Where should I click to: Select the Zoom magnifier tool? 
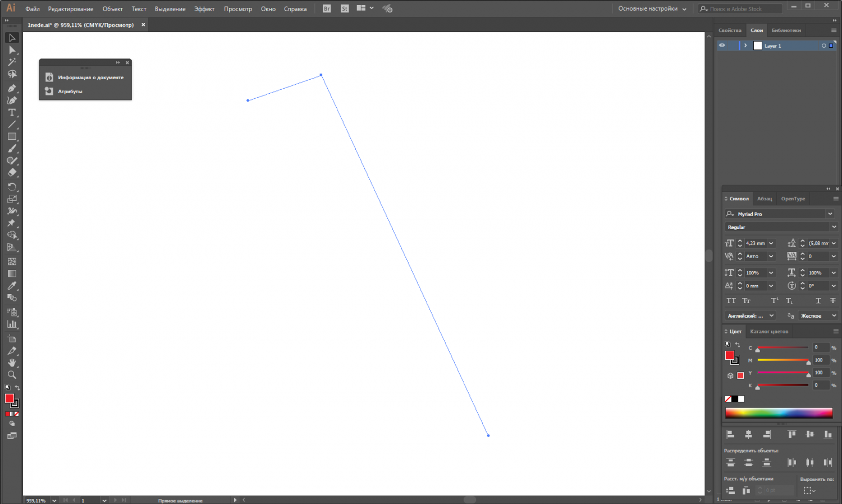pyautogui.click(x=12, y=374)
